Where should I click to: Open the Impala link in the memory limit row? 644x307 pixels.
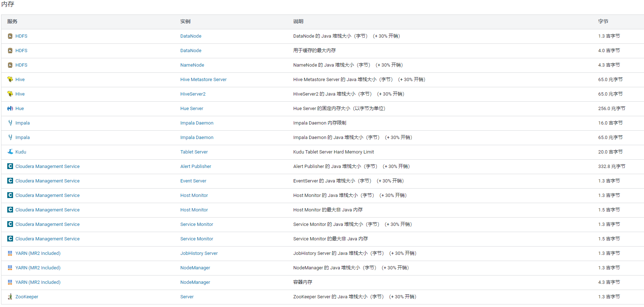click(22, 123)
